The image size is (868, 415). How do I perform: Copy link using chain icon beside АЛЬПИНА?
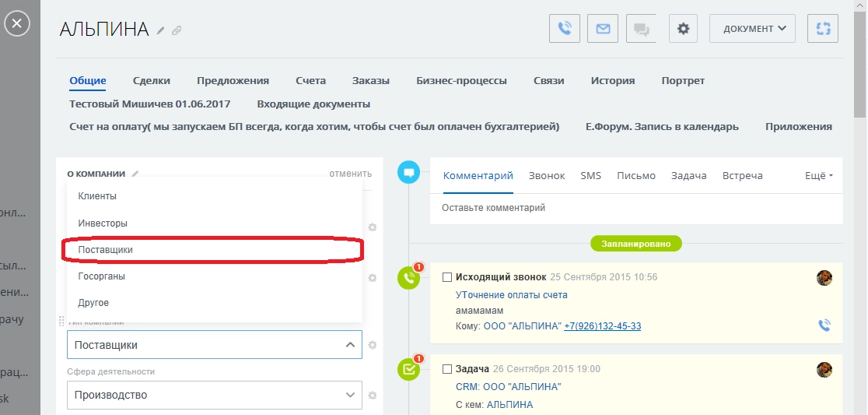tap(177, 31)
